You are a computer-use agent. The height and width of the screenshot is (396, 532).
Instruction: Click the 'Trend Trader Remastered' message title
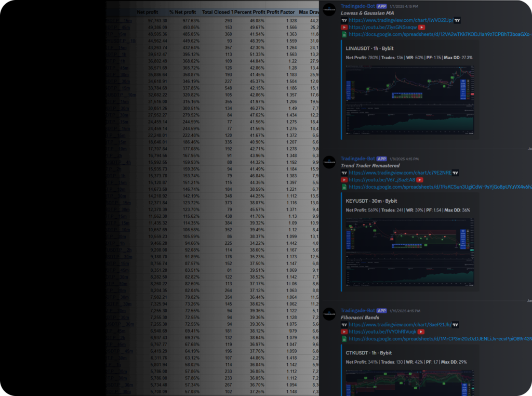(x=370, y=166)
